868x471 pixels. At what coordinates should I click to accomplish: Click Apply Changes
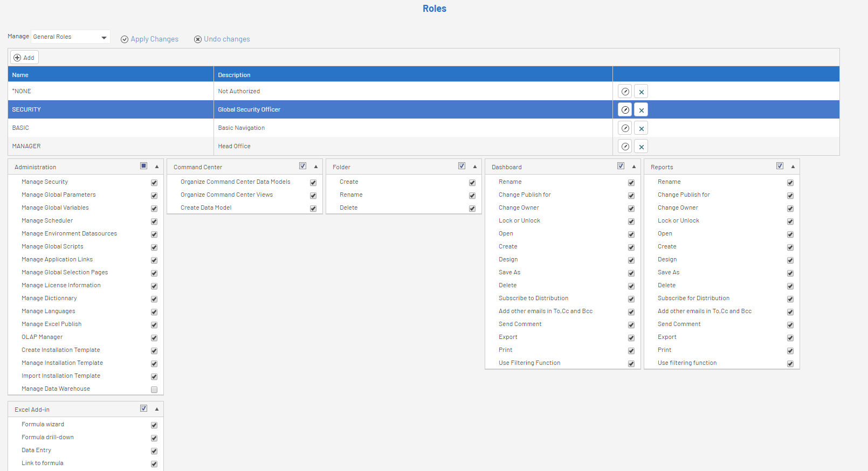(149, 39)
